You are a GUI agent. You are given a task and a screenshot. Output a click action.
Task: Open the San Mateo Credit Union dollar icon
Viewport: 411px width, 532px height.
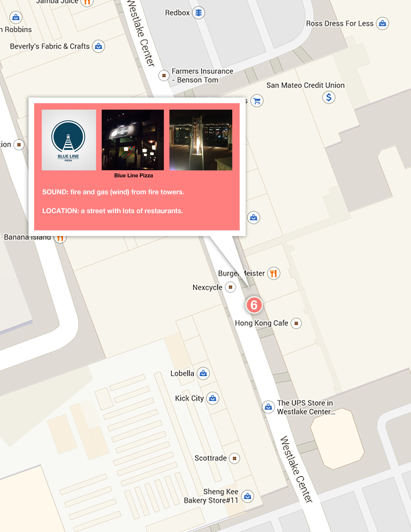coord(329,97)
